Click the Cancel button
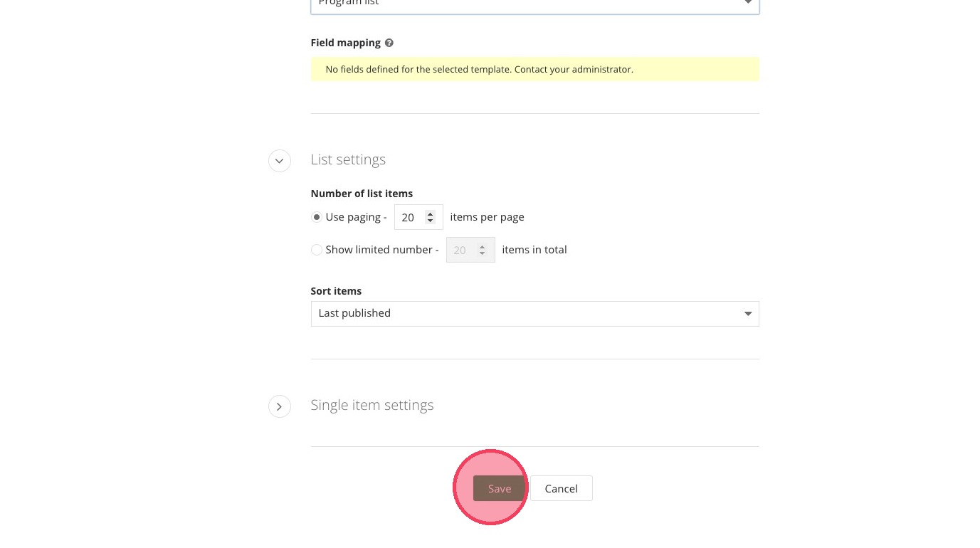This screenshot has width=980, height=548. 561,488
